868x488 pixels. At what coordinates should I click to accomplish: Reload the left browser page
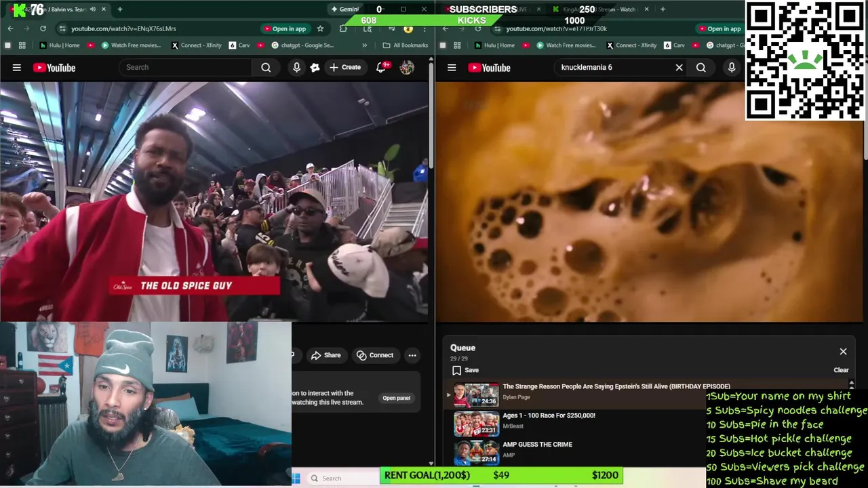pos(43,28)
